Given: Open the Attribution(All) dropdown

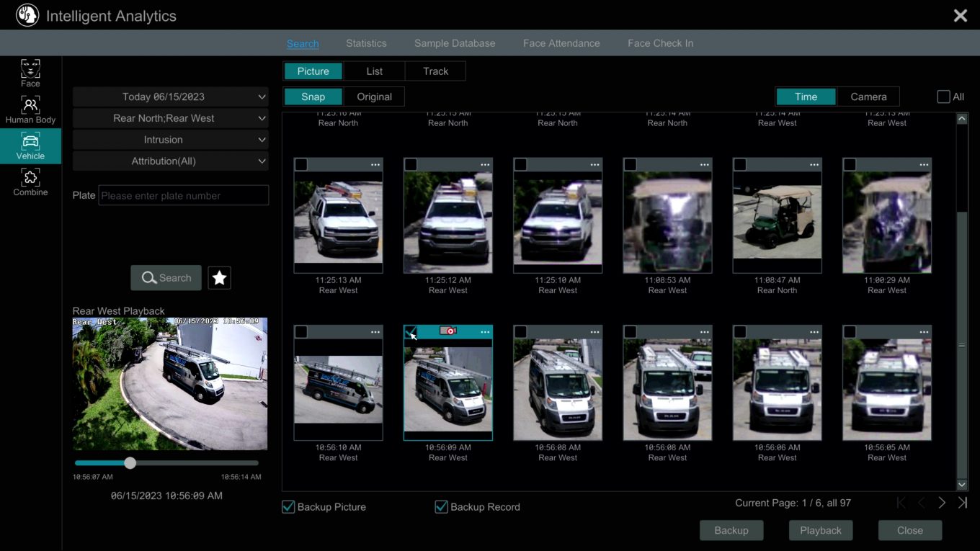Looking at the screenshot, I should 170,161.
